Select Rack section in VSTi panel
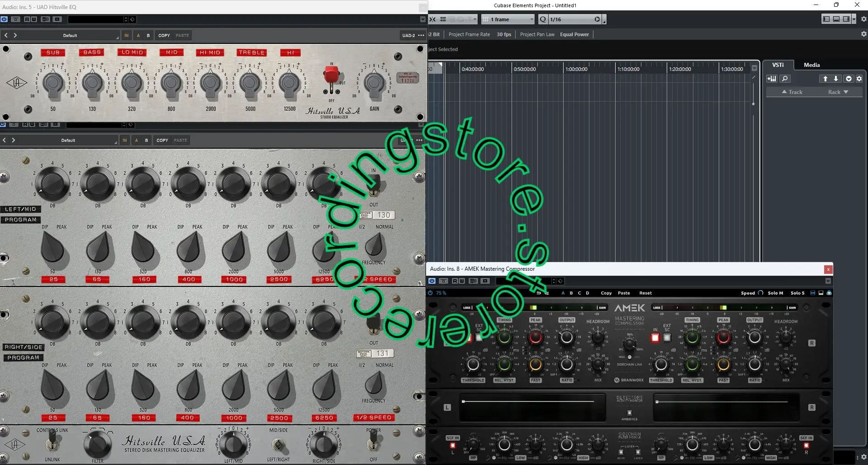The image size is (868, 465). [838, 92]
